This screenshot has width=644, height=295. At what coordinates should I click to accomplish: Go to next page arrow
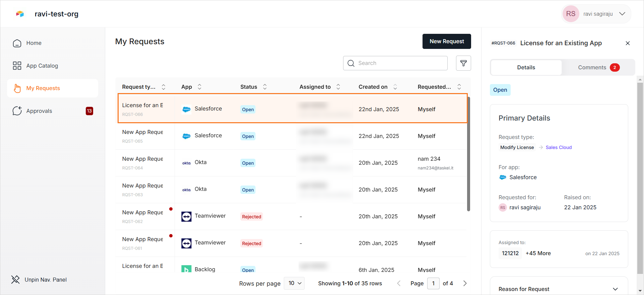pyautogui.click(x=465, y=283)
